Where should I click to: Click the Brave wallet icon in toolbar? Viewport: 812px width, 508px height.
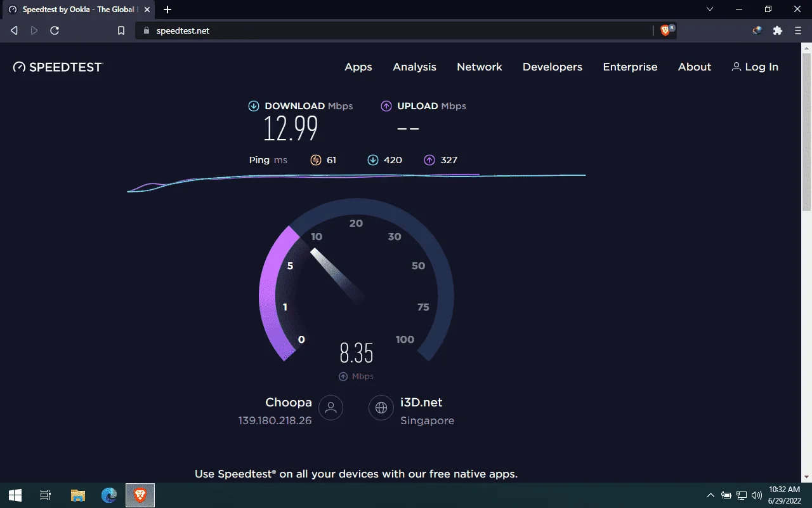757,30
